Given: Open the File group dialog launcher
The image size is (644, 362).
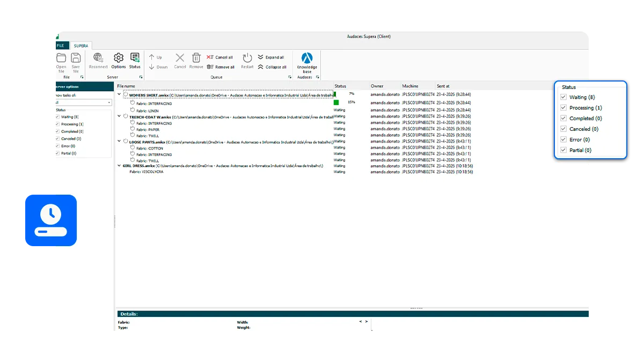Looking at the screenshot, I should pyautogui.click(x=82, y=77).
